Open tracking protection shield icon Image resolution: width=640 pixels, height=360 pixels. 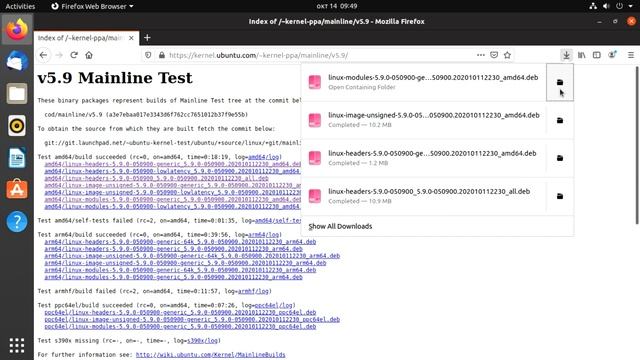(x=149, y=55)
